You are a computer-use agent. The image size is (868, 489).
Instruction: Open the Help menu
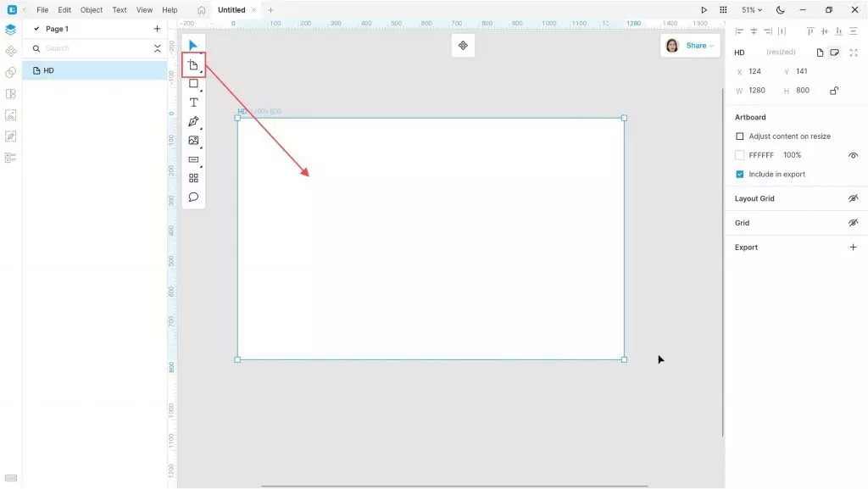[x=170, y=10]
